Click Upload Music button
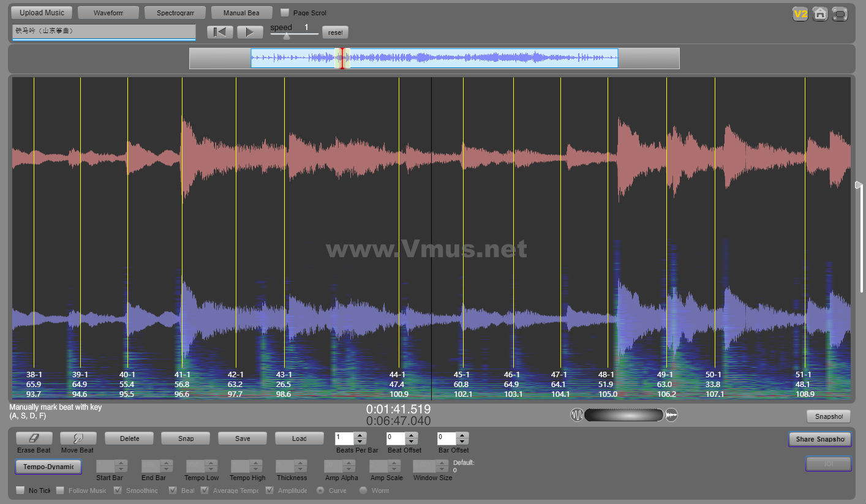The height and width of the screenshot is (504, 866). coord(42,12)
